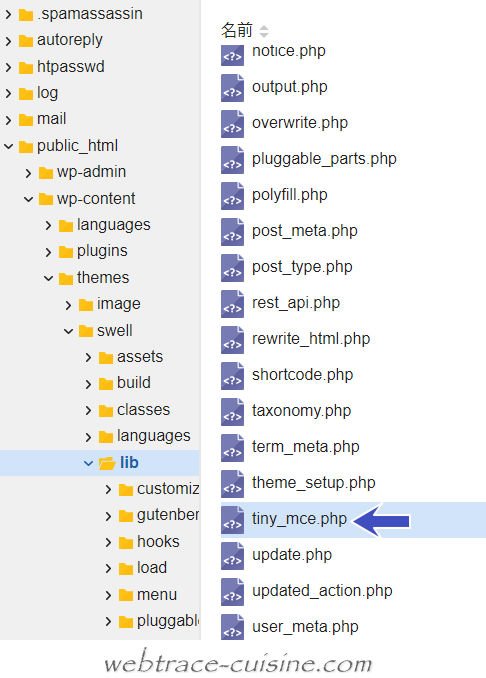
Task: Expand the .spamassassin folder arrow
Action: click(x=8, y=15)
